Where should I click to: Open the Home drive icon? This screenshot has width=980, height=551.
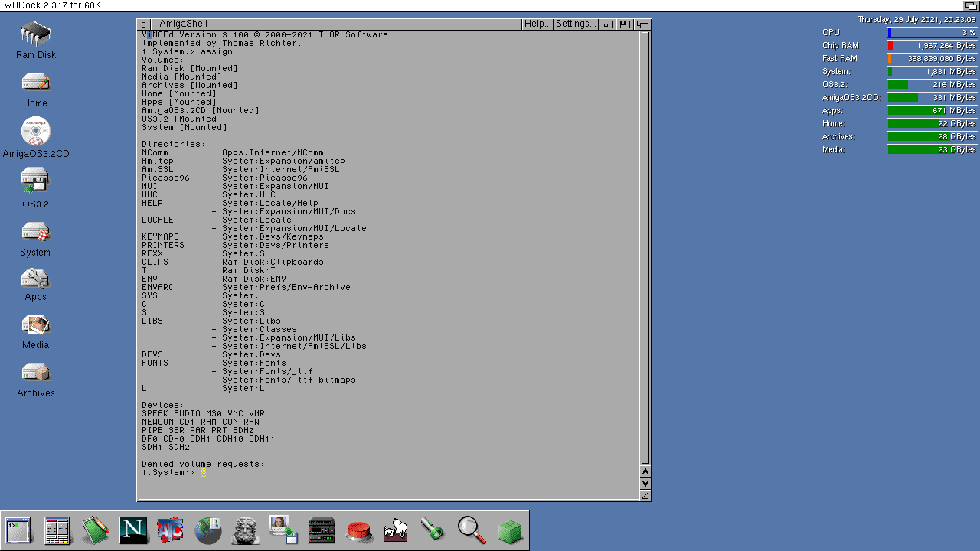(35, 83)
